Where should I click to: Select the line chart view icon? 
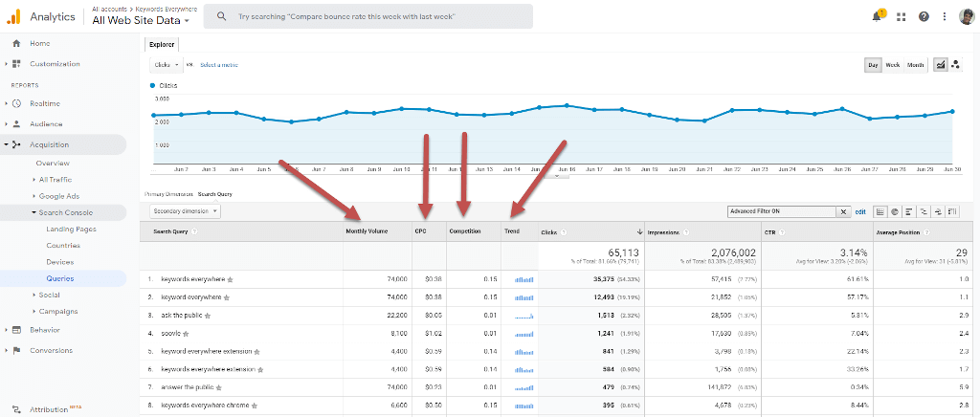pos(940,65)
